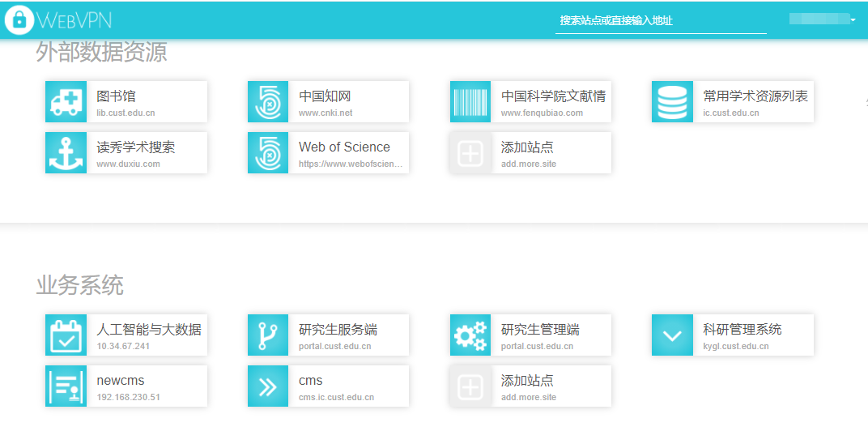Viewport: 868px width, 431px height.
Task: Click the anchor icon for 读秀学术搜索
Action: (66, 153)
